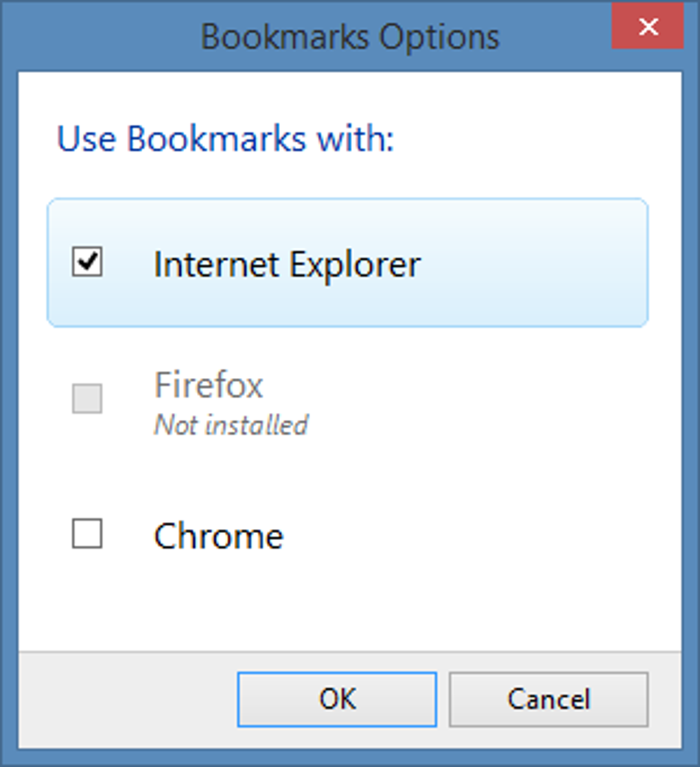Select the highlighted Internet Explorer row's empty area

pos(535,263)
